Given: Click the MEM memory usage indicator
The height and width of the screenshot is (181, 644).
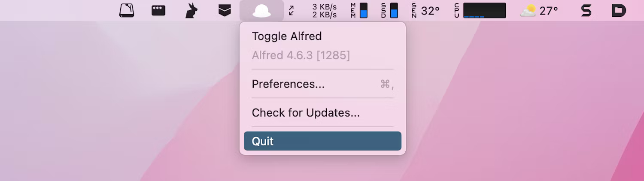Looking at the screenshot, I should tap(359, 10).
